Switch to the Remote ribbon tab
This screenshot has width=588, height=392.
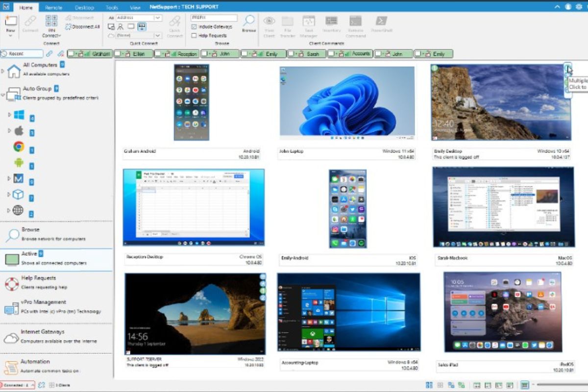(x=53, y=7)
